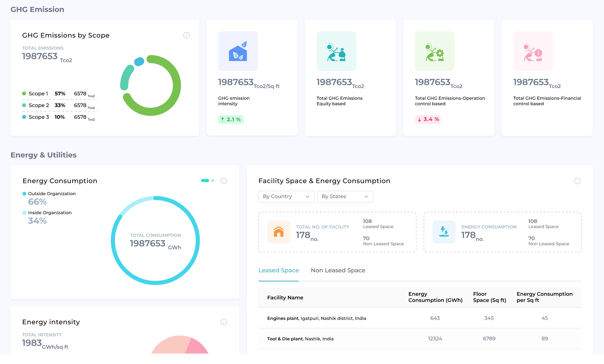Click the blue Scope 3 donut segment

pos(139,61)
